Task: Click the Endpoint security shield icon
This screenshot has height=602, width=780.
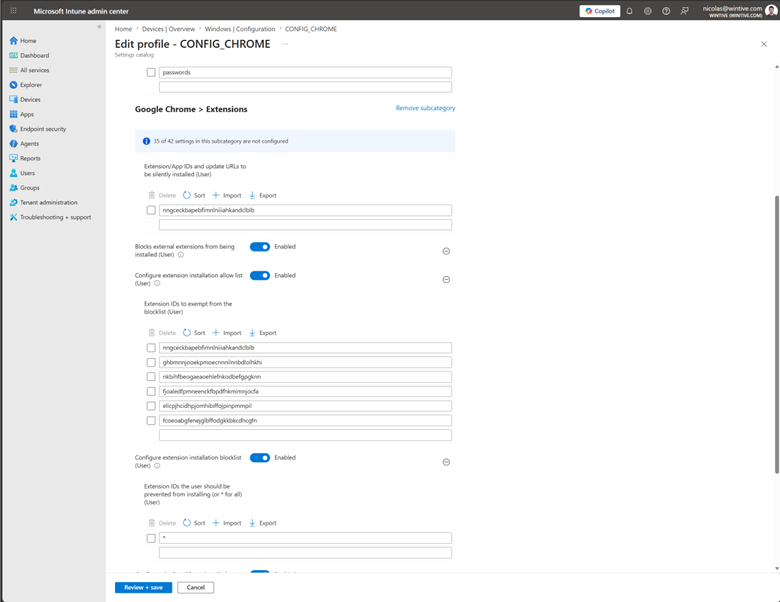Action: (x=13, y=129)
